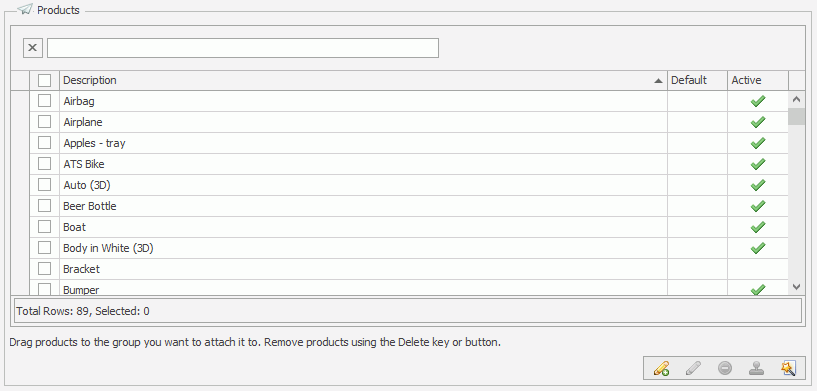This screenshot has height=391, width=817.
Task: Click the scrollbar down arrow
Action: click(796, 286)
